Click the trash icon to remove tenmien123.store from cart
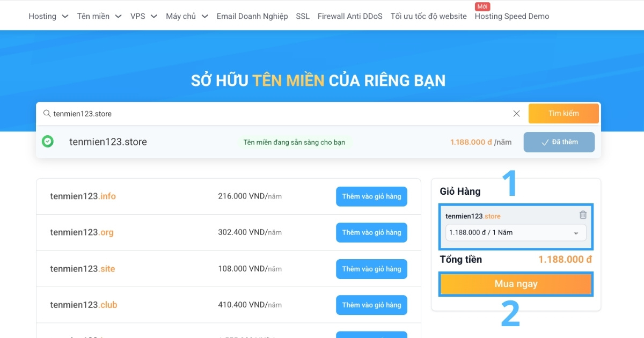The image size is (644, 338). coord(583,215)
